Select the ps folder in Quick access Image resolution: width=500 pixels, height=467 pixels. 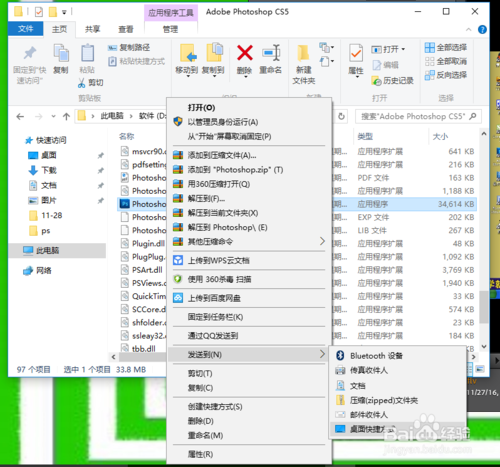[40, 231]
